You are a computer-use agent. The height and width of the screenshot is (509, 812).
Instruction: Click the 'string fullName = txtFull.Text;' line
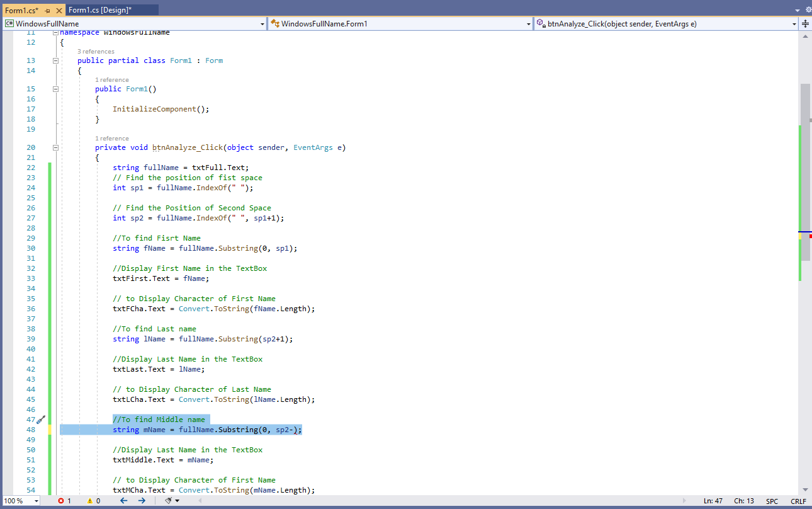(x=181, y=168)
